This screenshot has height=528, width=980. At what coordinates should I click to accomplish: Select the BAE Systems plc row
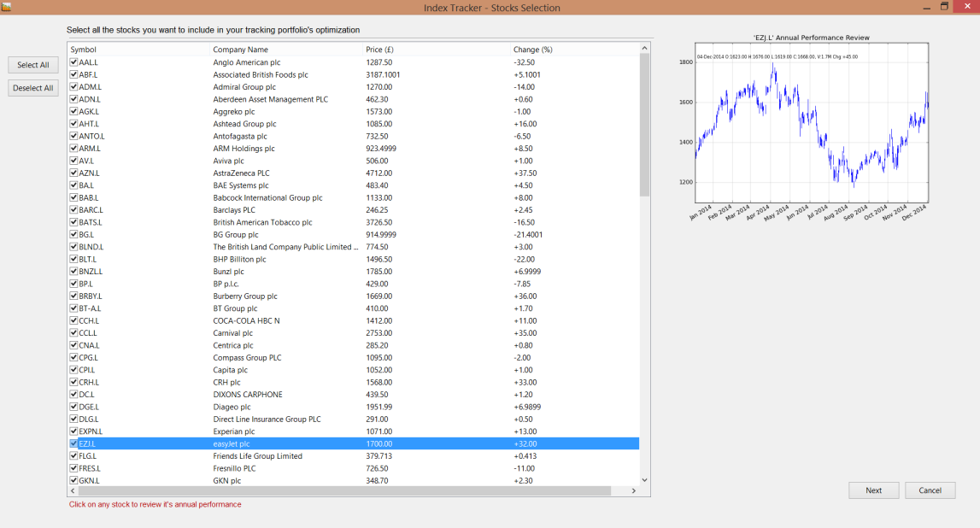(x=354, y=185)
